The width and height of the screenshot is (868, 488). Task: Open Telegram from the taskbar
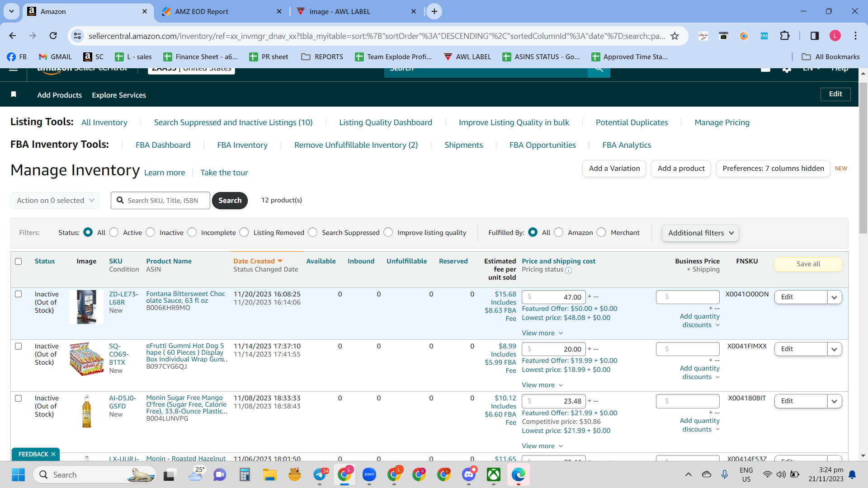[x=320, y=474]
